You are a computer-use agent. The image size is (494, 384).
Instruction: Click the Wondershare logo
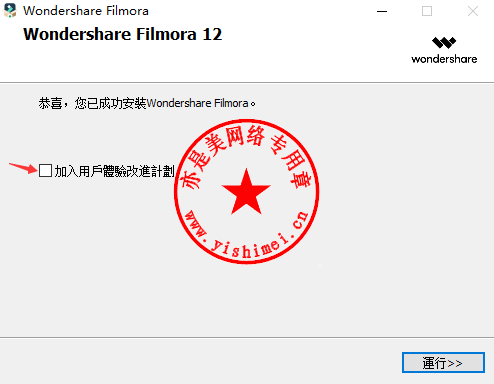point(444,50)
